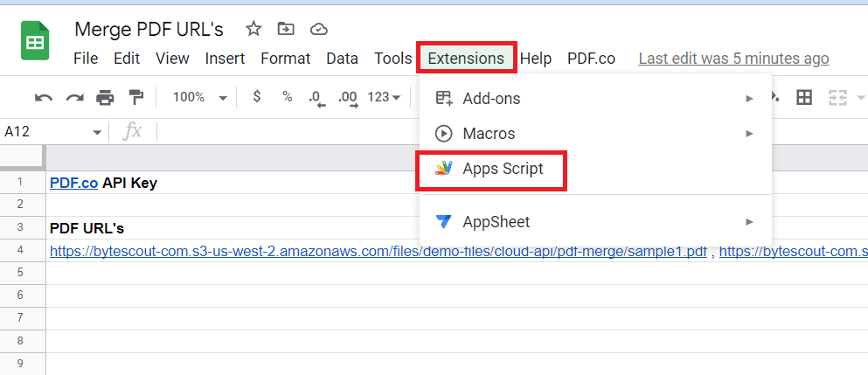This screenshot has width=868, height=375.
Task: Select row header 4
Action: [x=21, y=250]
